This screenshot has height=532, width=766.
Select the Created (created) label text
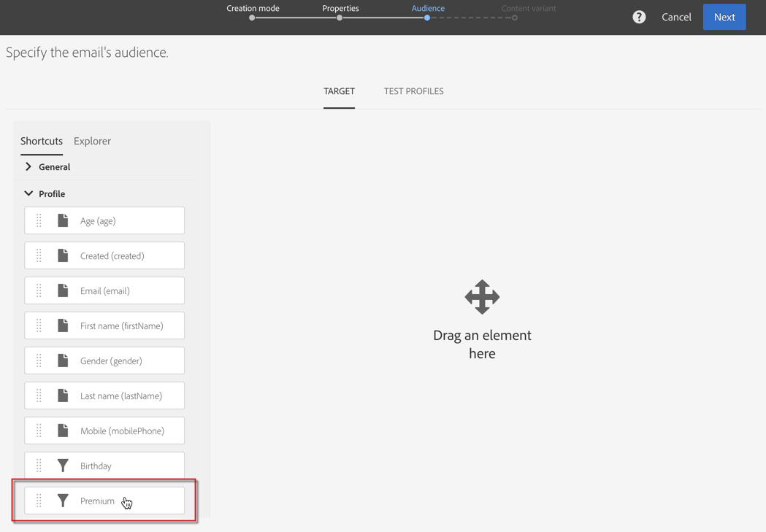112,255
